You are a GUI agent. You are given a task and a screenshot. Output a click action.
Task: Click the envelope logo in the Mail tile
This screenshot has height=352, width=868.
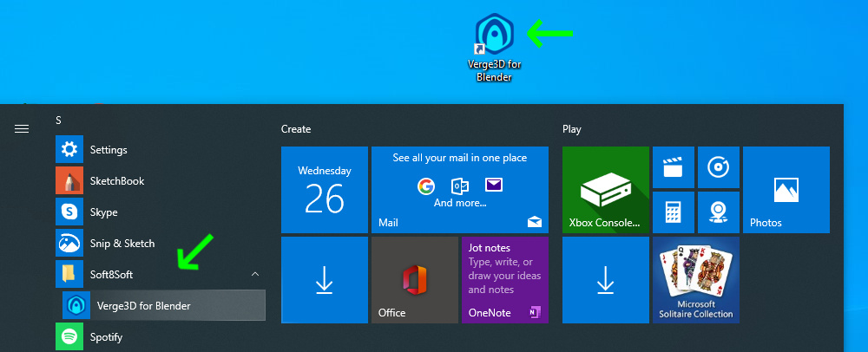(493, 185)
